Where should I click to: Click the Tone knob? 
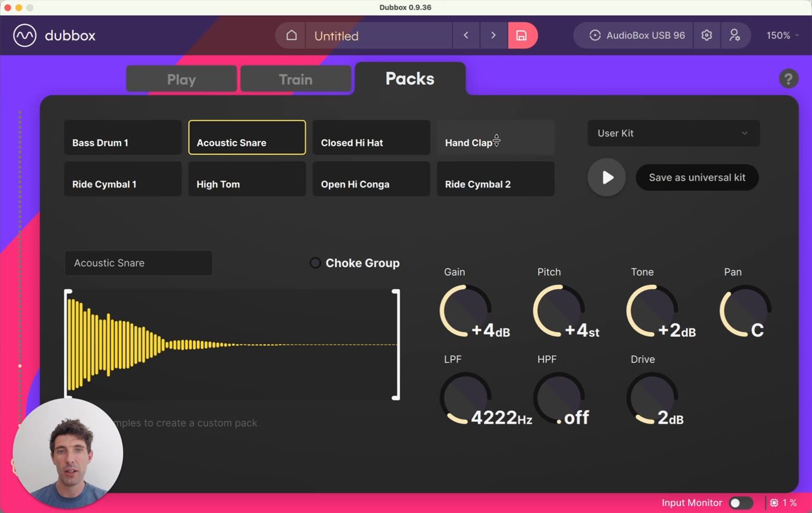[652, 310]
